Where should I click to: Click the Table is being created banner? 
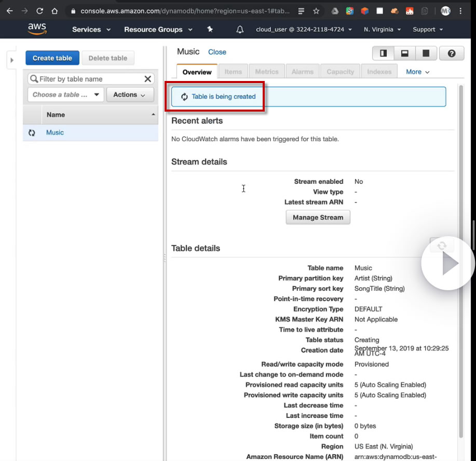click(308, 97)
